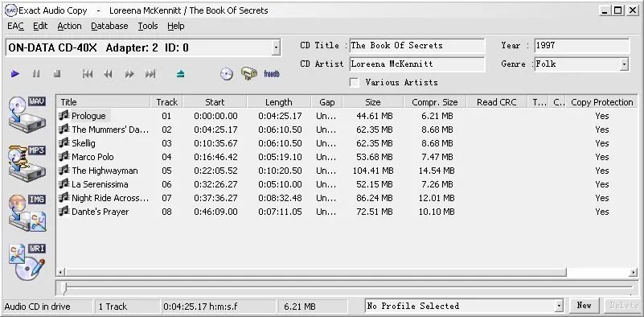Click the MP3 compressed extraction icon
The image size is (644, 317).
pos(27,163)
